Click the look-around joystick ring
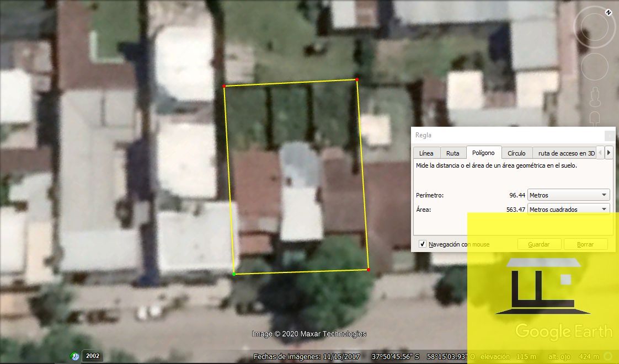 tap(595, 27)
